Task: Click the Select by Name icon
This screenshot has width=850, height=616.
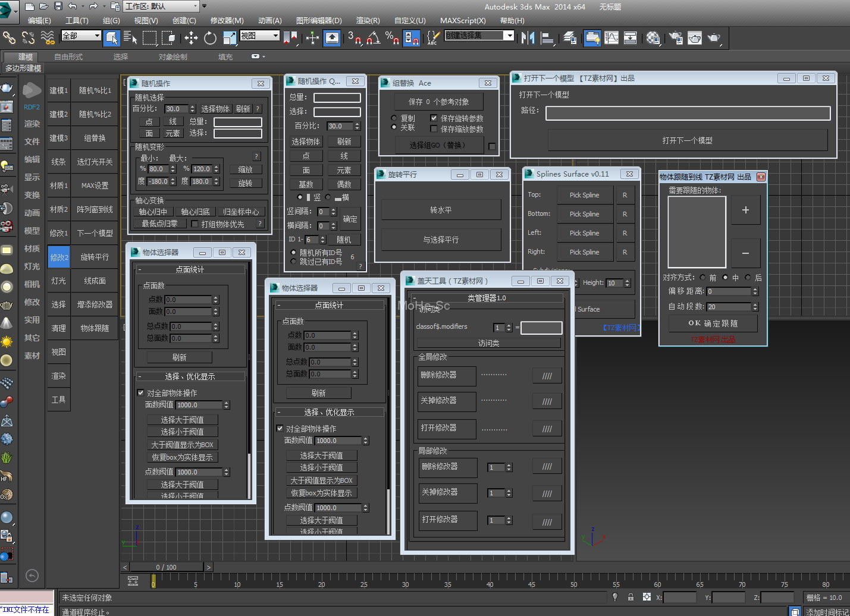Action: click(130, 38)
